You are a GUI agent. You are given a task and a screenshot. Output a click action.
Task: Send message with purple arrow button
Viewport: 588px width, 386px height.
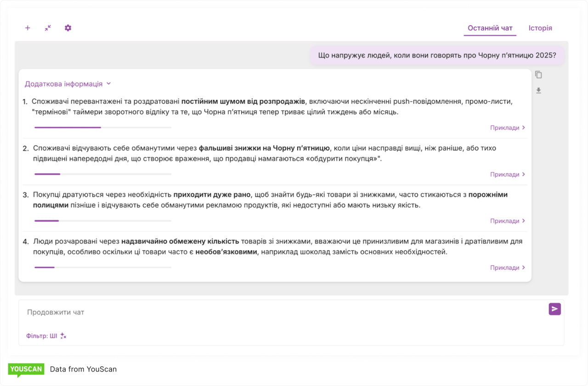554,309
